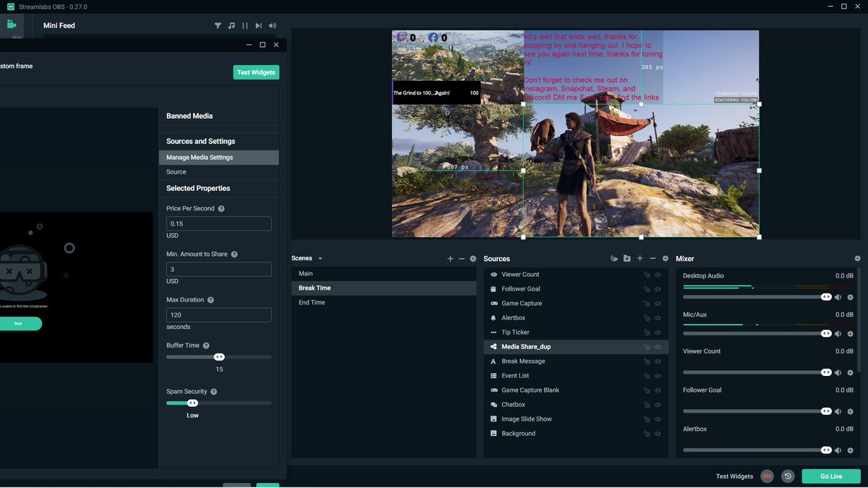Add a new source with the plus icon
This screenshot has height=488, width=868.
(x=640, y=258)
